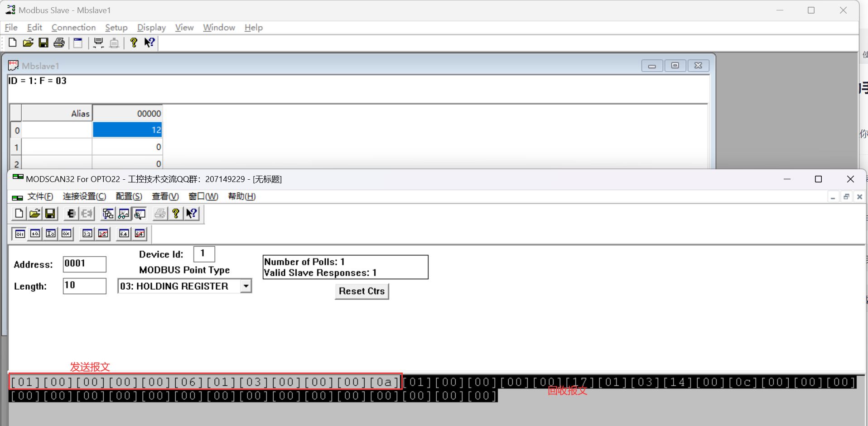This screenshot has height=426, width=868.
Task: Click show traffic magnifier icon in ModScan32
Action: tap(140, 213)
